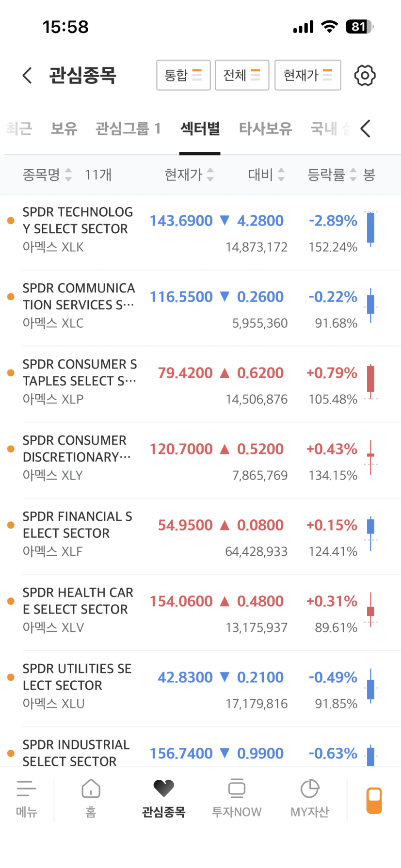Sort the list by 종목명 column

48,175
